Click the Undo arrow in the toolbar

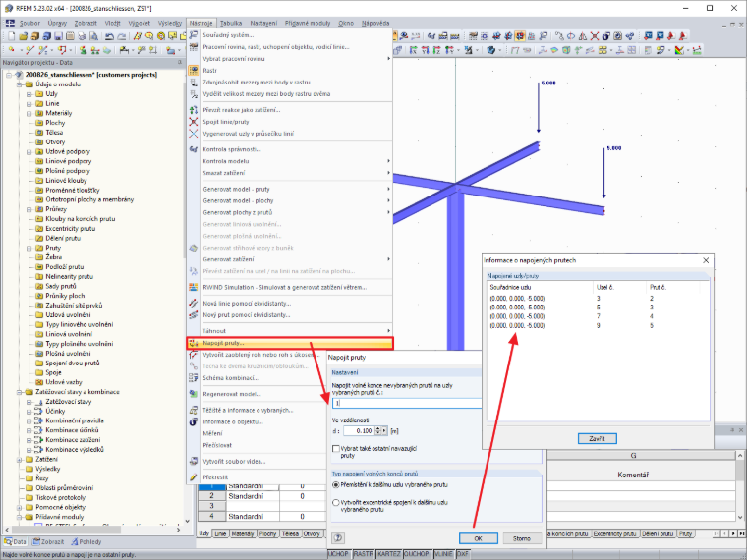click(109, 36)
